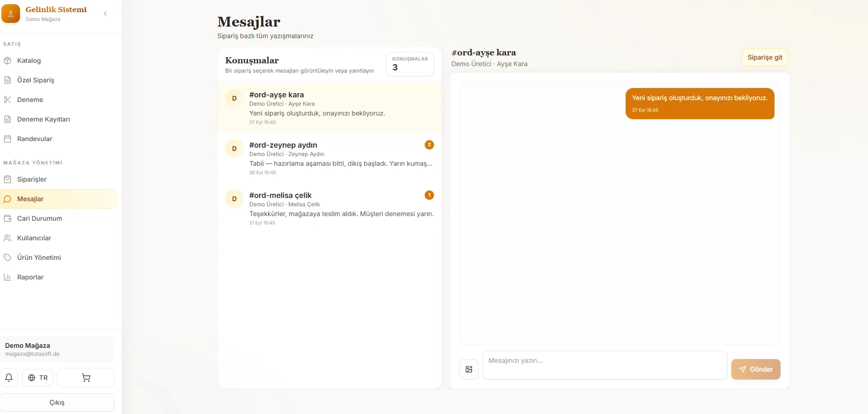The height and width of the screenshot is (414, 868).
Task: Click the avatar of #ord-melisa çelik
Action: 234,199
